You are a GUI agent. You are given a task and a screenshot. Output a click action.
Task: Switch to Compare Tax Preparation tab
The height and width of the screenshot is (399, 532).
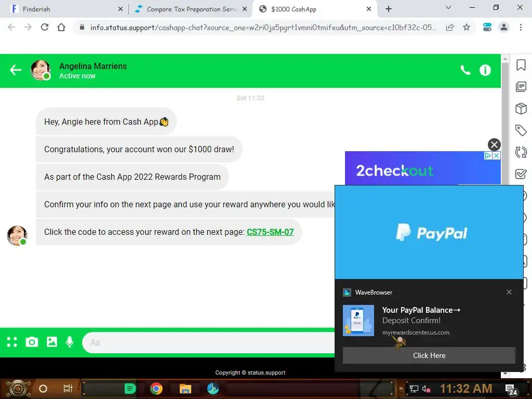click(191, 9)
